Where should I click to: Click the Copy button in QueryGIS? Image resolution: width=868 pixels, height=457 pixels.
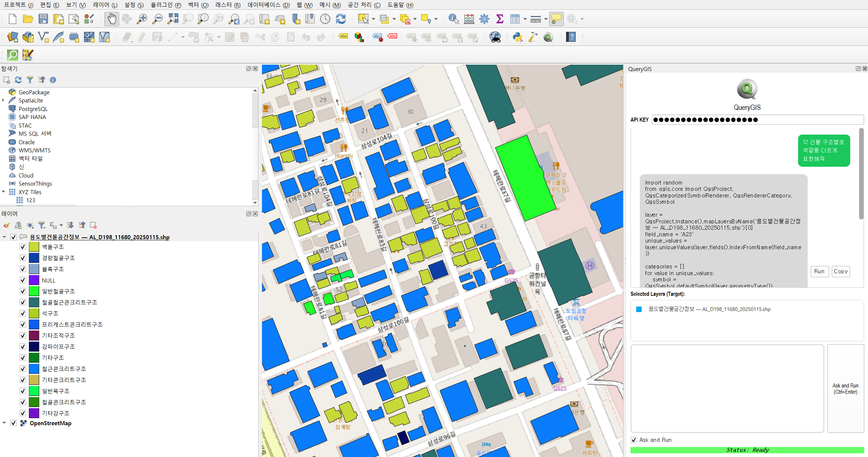[841, 271]
